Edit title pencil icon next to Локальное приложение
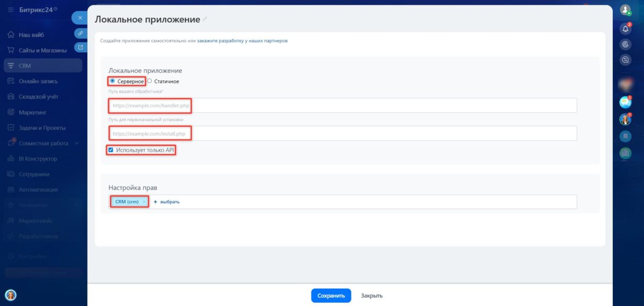644x306 pixels. pyautogui.click(x=204, y=19)
